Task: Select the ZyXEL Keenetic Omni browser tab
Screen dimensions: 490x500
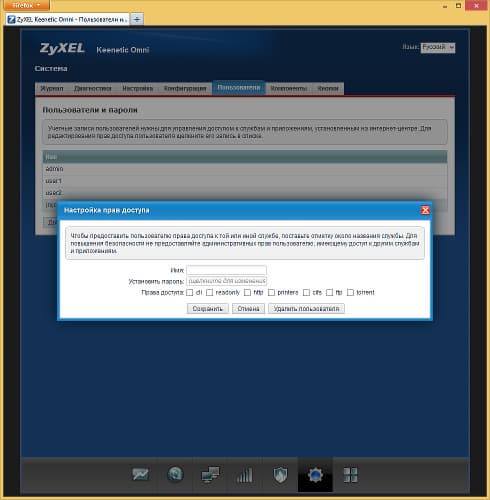Action: pyautogui.click(x=68, y=19)
